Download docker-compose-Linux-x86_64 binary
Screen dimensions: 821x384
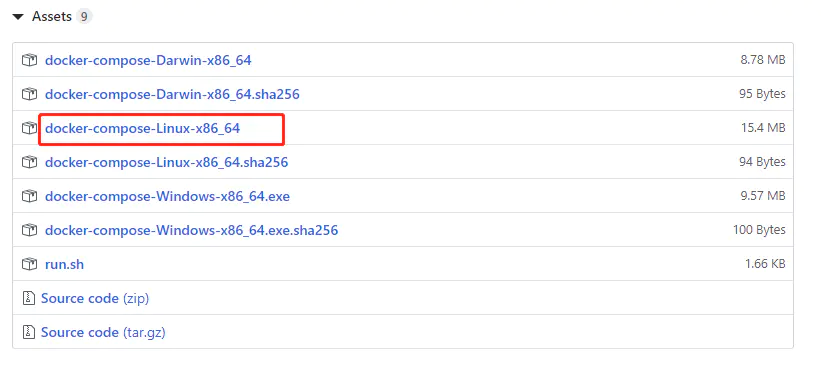(x=142, y=128)
